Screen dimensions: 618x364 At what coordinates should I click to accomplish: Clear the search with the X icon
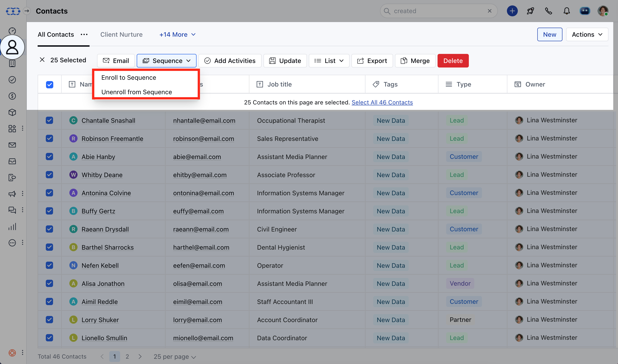(x=490, y=11)
